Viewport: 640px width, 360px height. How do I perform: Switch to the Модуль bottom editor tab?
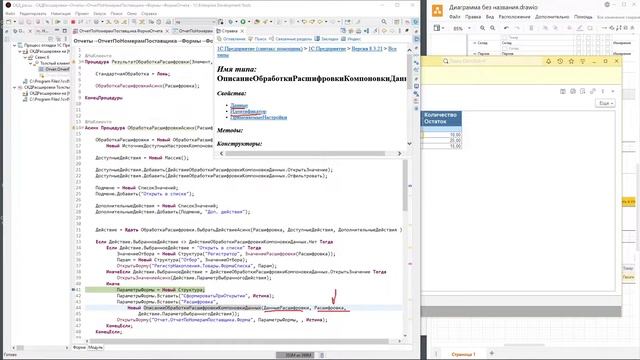(96, 347)
